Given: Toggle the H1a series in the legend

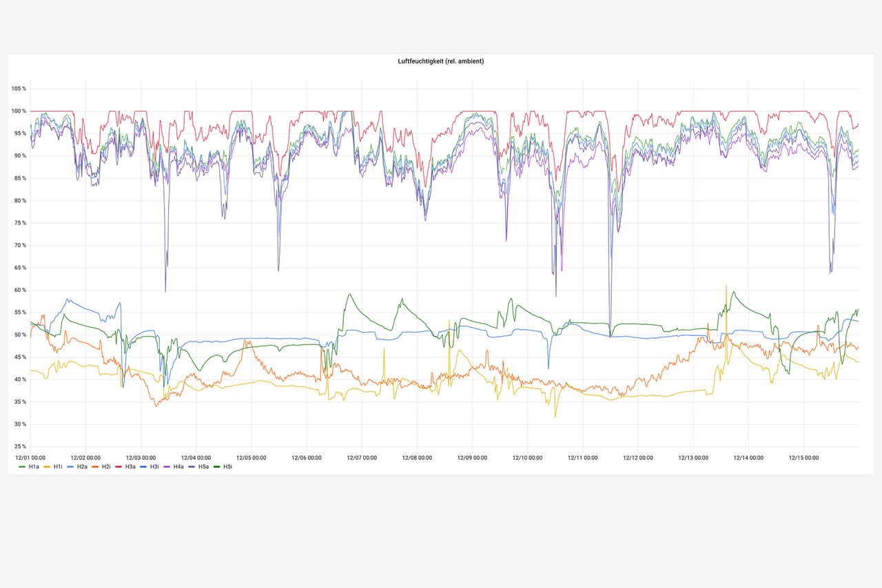Looking at the screenshot, I should [34, 467].
